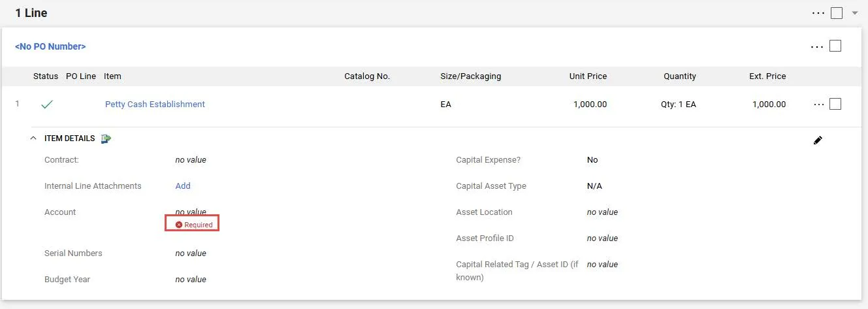The image size is (868, 309).
Task: Click the Serial Numbers 'no value' text
Action: [191, 253]
